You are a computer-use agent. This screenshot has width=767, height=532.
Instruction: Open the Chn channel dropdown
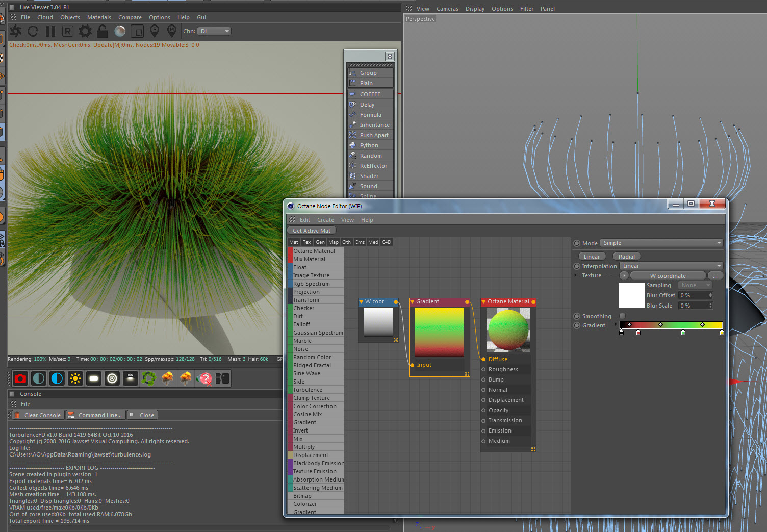pyautogui.click(x=214, y=32)
